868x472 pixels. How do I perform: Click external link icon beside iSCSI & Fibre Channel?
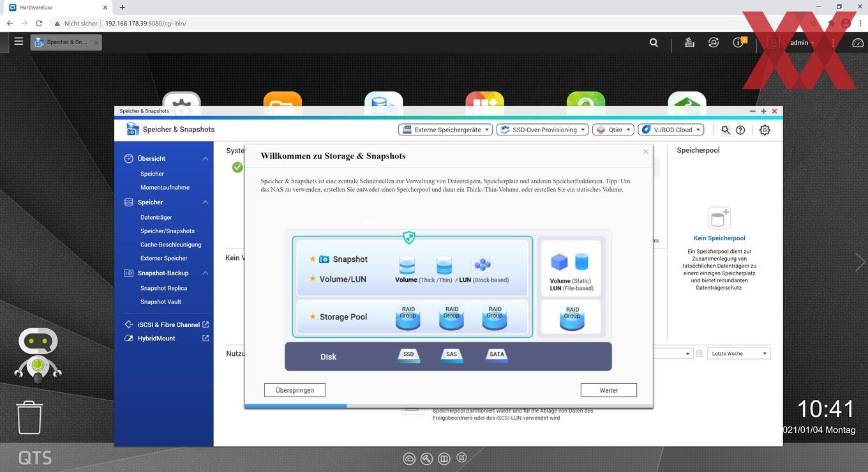pyautogui.click(x=206, y=324)
